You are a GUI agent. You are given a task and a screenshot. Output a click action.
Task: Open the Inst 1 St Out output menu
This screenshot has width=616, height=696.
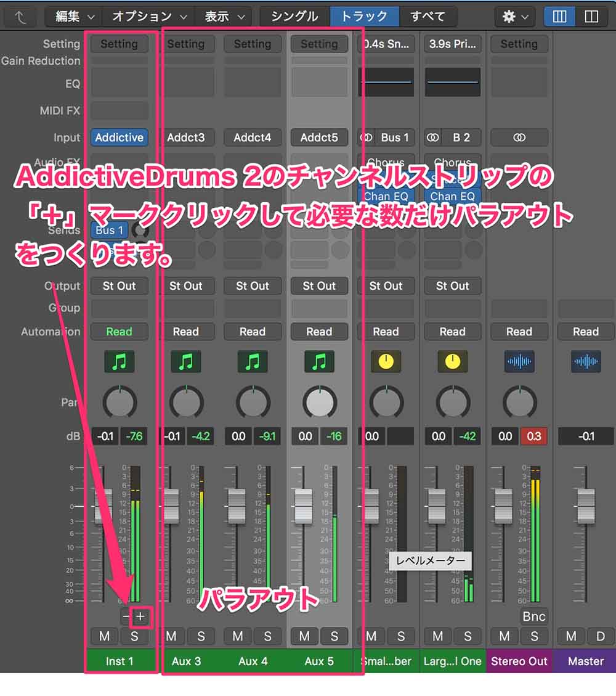pos(120,286)
